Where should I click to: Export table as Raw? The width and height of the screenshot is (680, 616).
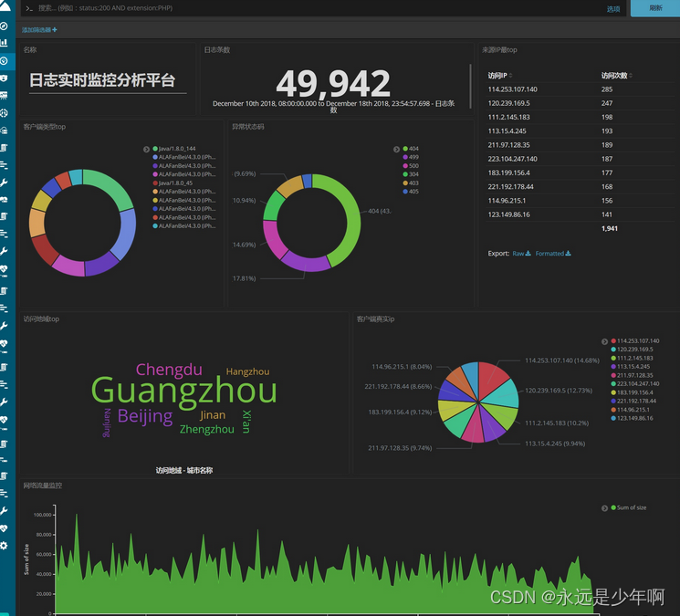pos(521,253)
